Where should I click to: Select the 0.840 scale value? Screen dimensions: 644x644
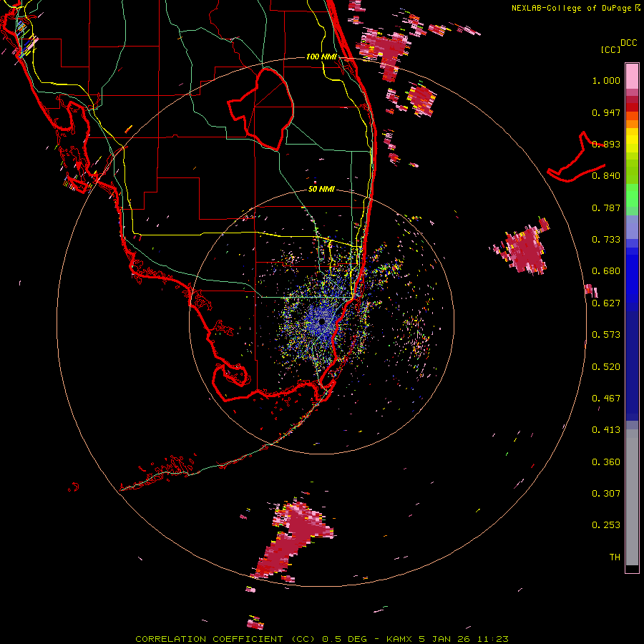pos(606,176)
